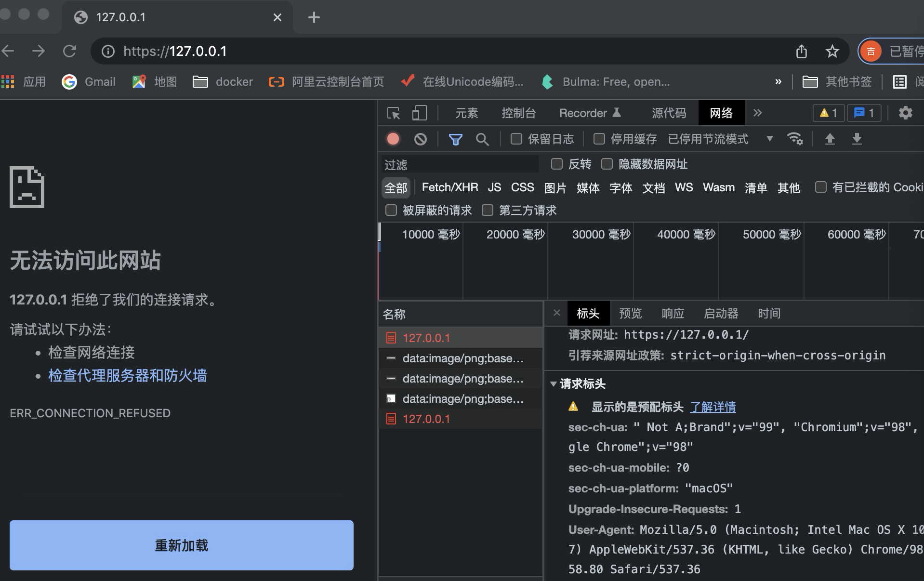Check the 停用缓存 checkbox
This screenshot has width=924, height=581.
click(x=599, y=139)
